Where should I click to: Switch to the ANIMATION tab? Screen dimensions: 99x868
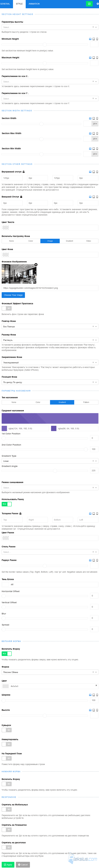click(x=34, y=4)
